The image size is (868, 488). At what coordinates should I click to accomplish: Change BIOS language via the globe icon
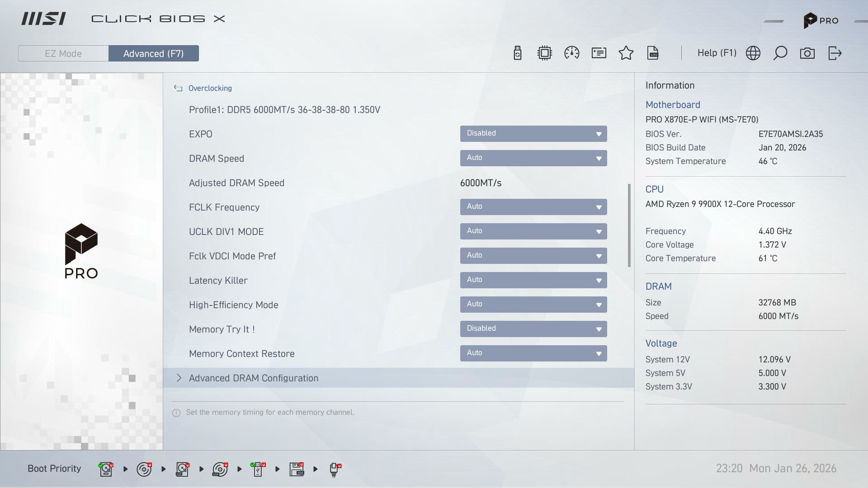753,53
